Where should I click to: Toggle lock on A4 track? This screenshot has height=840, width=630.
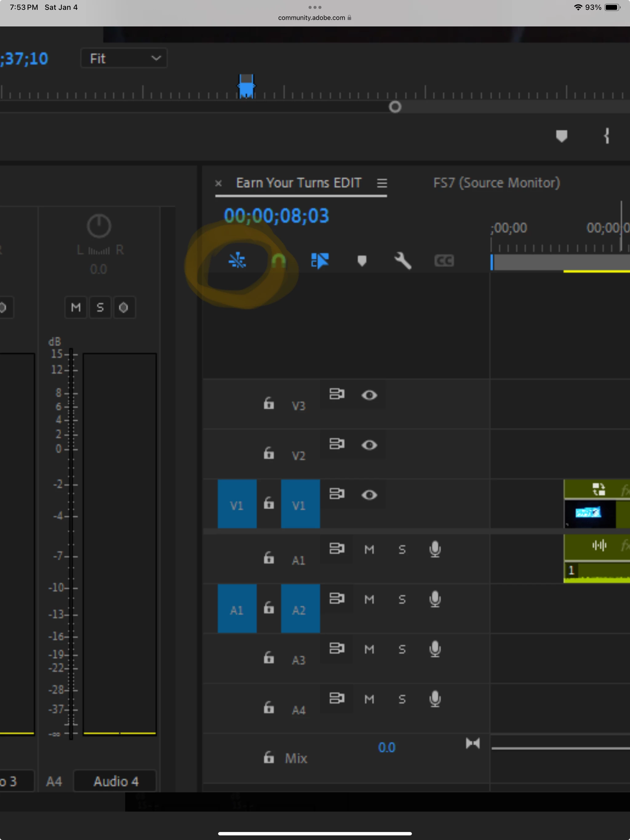point(269,707)
